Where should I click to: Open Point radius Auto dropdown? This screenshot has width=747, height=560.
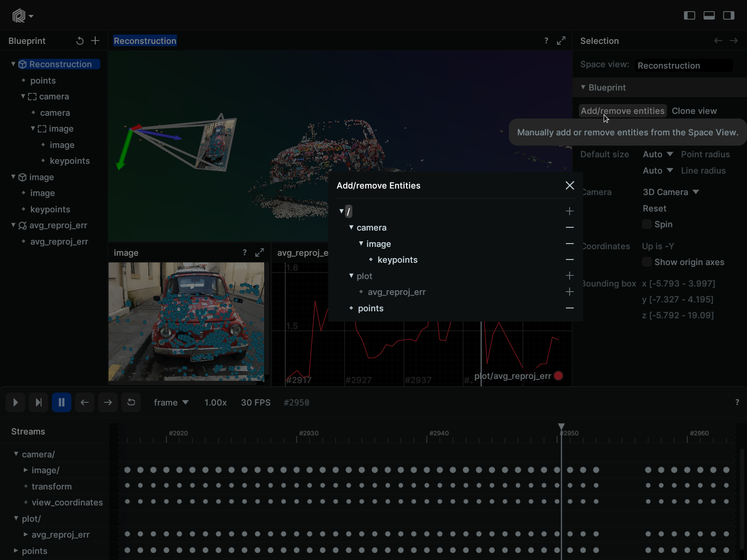tap(658, 154)
